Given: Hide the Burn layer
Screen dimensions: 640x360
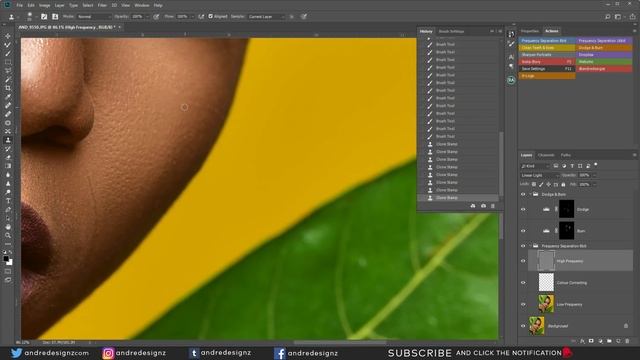Looking at the screenshot, I should [523, 231].
